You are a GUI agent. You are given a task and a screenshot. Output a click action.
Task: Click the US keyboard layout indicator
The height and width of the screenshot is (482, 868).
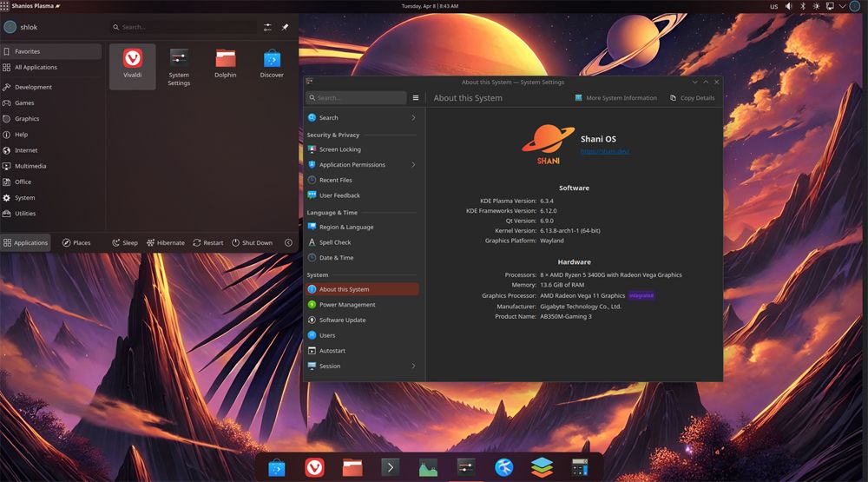(774, 7)
